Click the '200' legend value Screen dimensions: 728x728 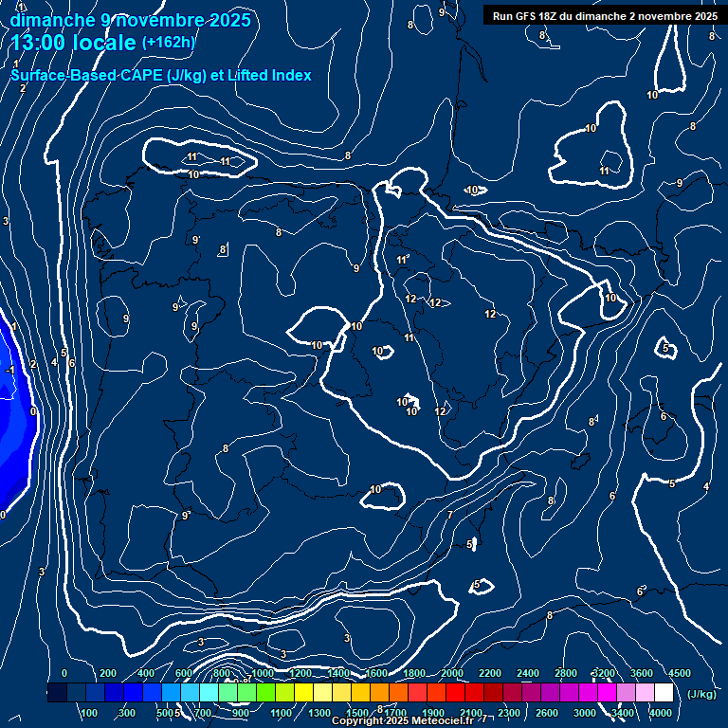pos(108,673)
